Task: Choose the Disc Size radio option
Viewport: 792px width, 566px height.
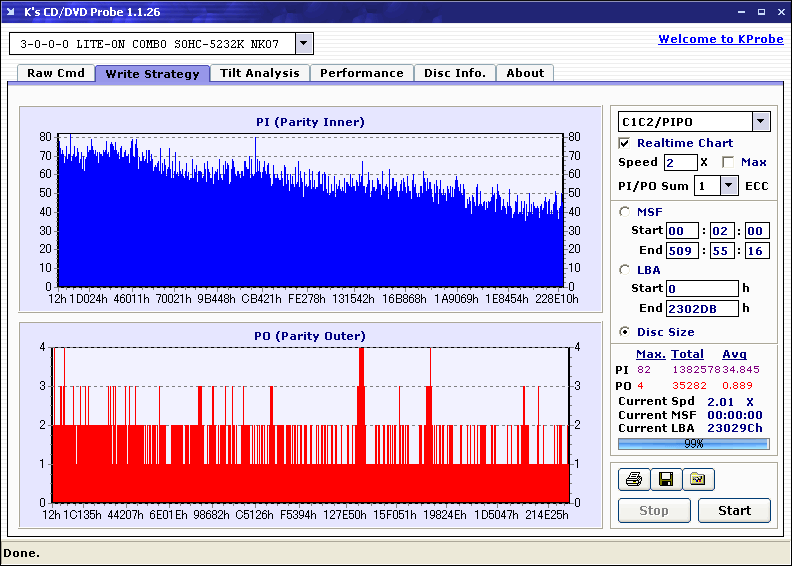Action: pos(625,332)
